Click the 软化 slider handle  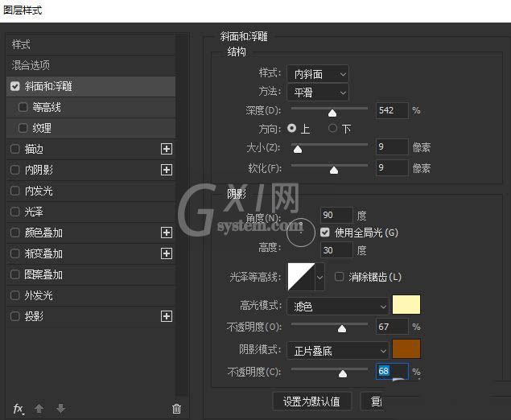click(x=334, y=170)
